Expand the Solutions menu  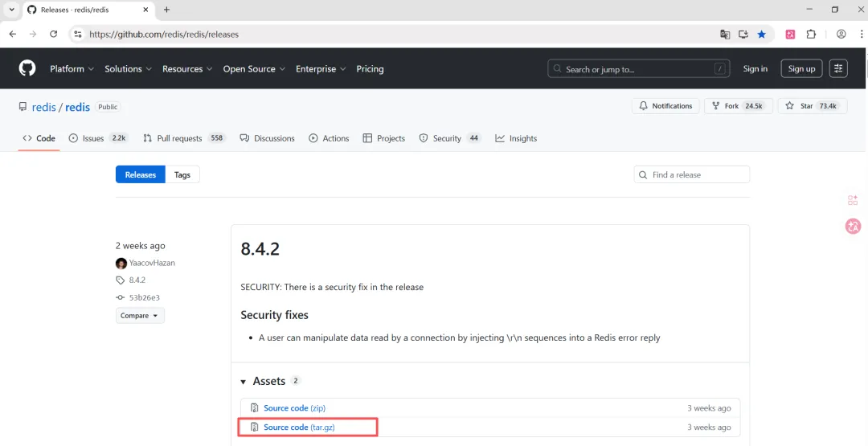click(x=128, y=68)
